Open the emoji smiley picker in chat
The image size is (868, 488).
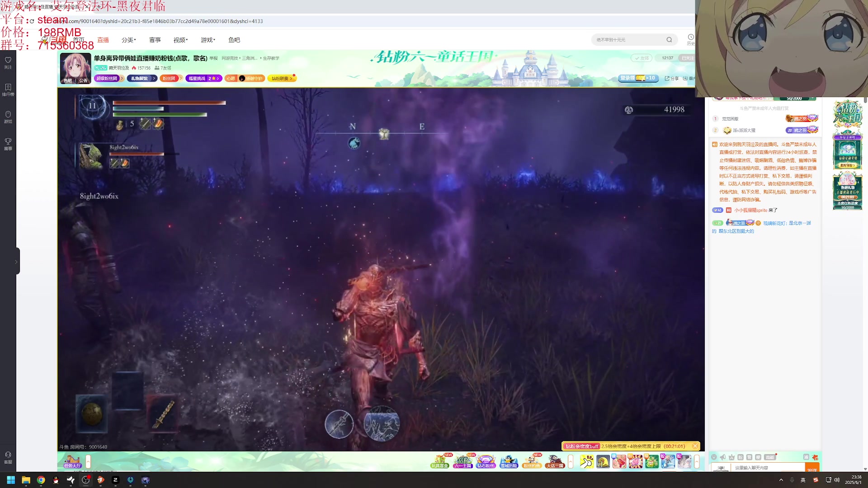[714, 457]
